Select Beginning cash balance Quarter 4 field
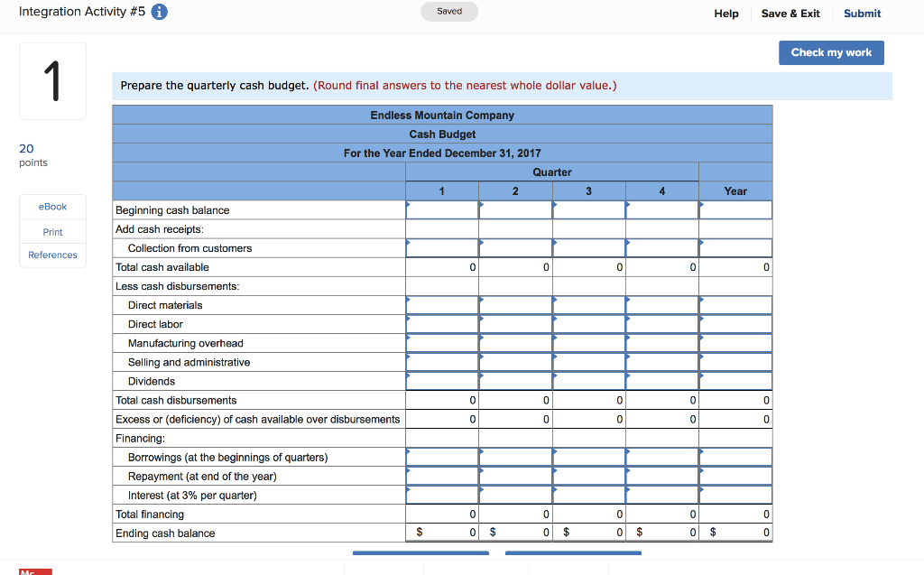This screenshot has height=575, width=924. (x=662, y=210)
